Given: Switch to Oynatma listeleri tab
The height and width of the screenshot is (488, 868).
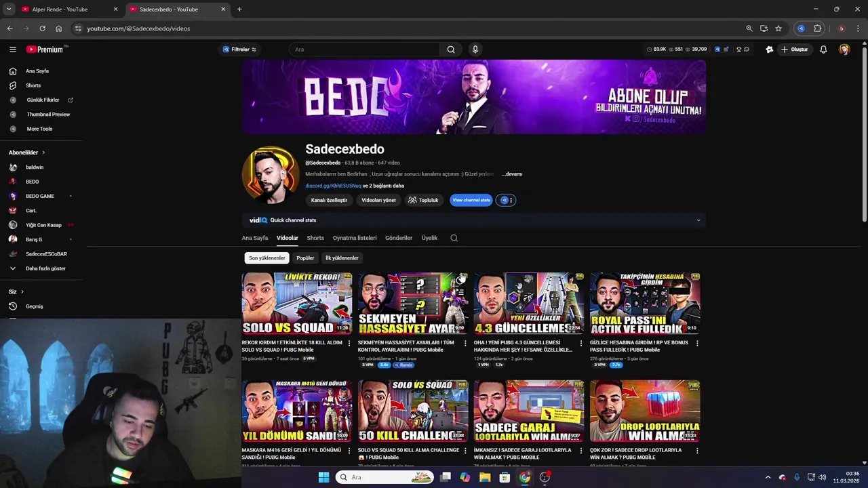Looking at the screenshot, I should pyautogui.click(x=355, y=238).
